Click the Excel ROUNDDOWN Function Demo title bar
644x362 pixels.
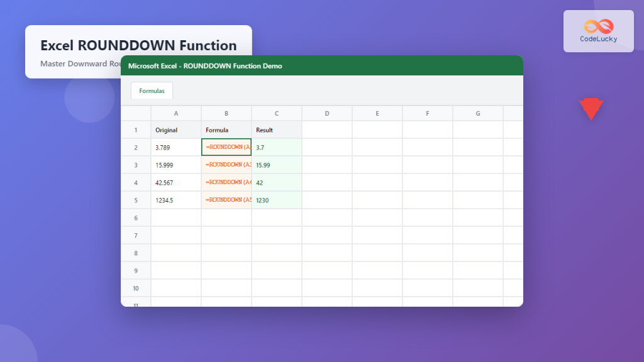coord(321,66)
